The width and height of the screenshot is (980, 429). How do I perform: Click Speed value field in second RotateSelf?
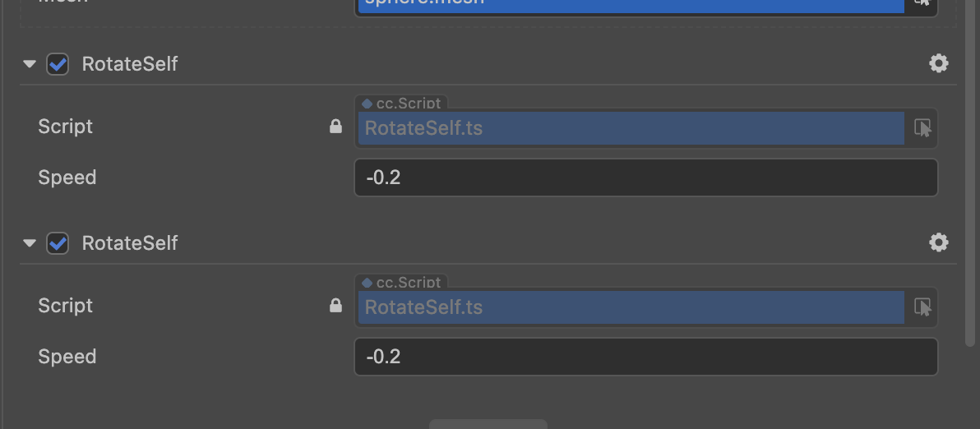645,357
